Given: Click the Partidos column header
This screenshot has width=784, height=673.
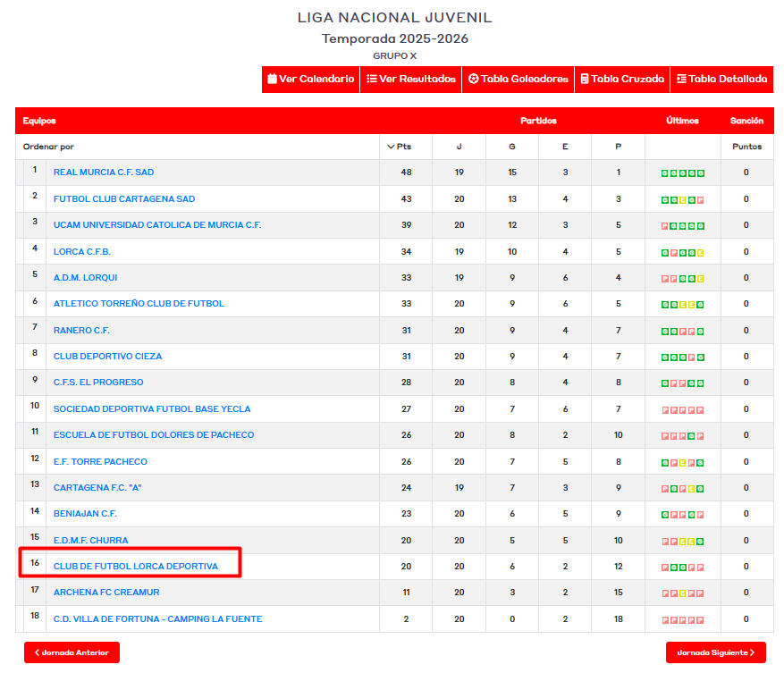Looking at the screenshot, I should point(538,121).
